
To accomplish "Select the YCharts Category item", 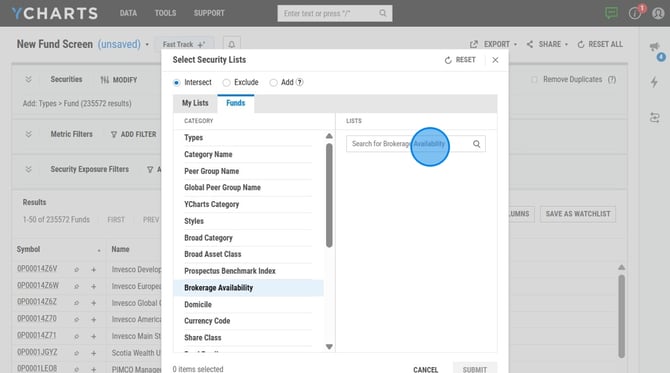I will 248,204.
